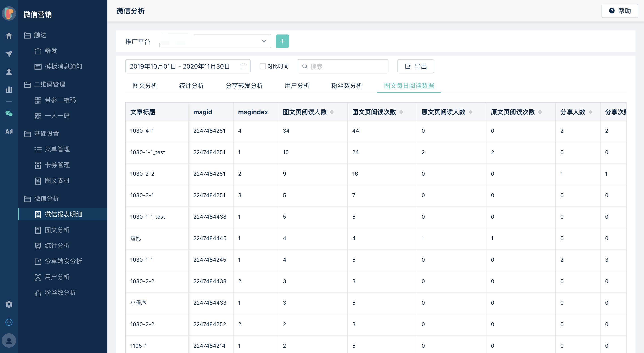Sort by 图文页阅读人数 column arrows
Image resolution: width=644 pixels, height=353 pixels.
332,112
